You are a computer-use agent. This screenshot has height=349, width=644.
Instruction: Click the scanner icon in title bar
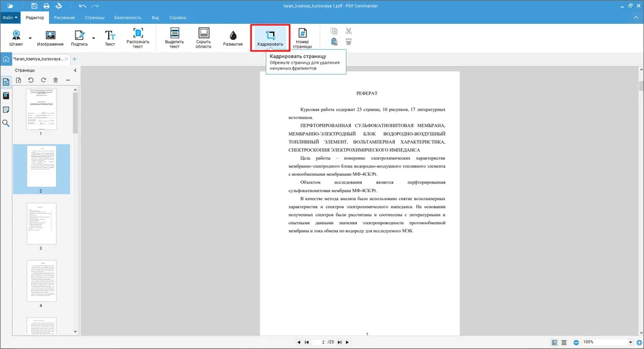tap(59, 6)
